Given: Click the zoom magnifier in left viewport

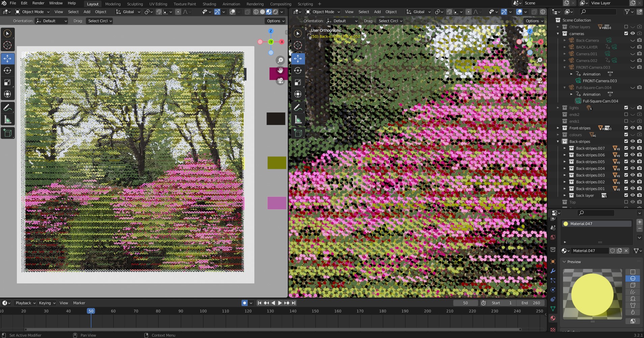Looking at the screenshot, I should pyautogui.click(x=280, y=60).
